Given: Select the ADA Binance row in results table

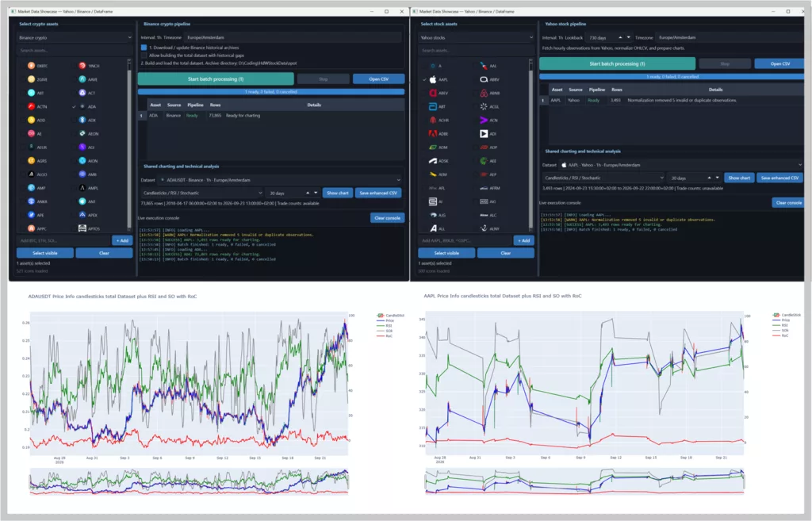Looking at the screenshot, I should pyautogui.click(x=271, y=116).
